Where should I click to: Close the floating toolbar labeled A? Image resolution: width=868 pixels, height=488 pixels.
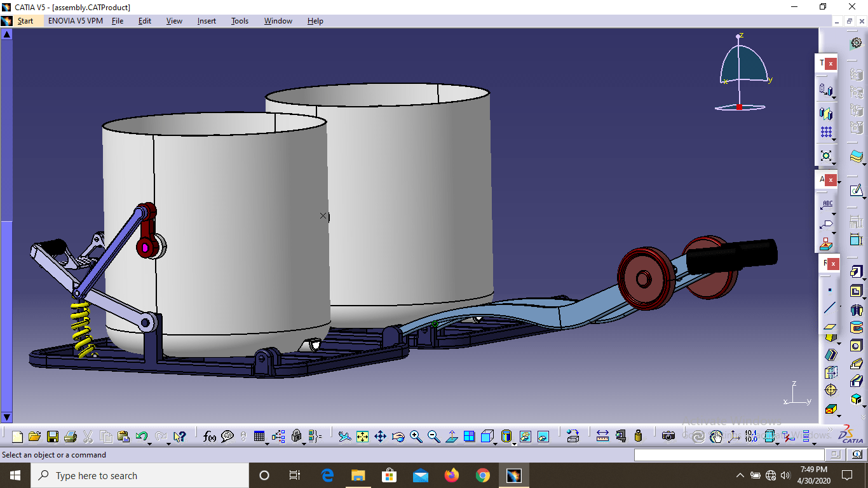click(x=831, y=180)
